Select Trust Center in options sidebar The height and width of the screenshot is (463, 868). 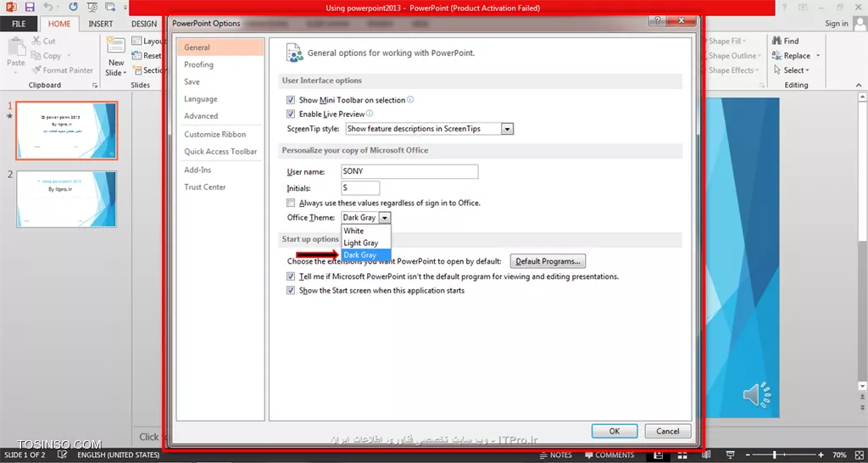(220, 187)
